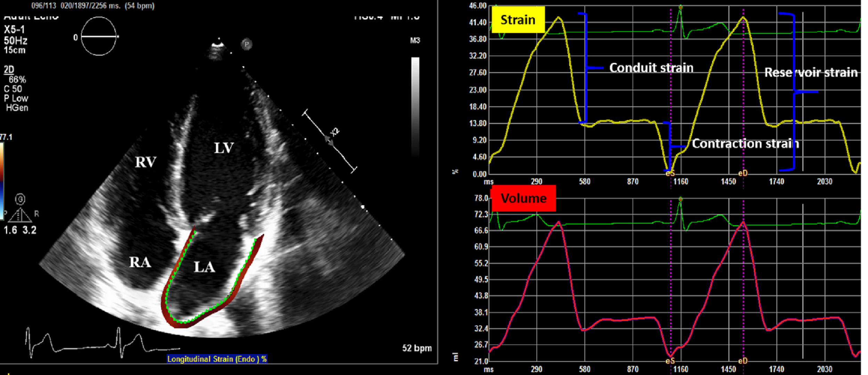Click the red peak marker on Volume ECG
This screenshot has height=375, width=868.
coord(680,199)
